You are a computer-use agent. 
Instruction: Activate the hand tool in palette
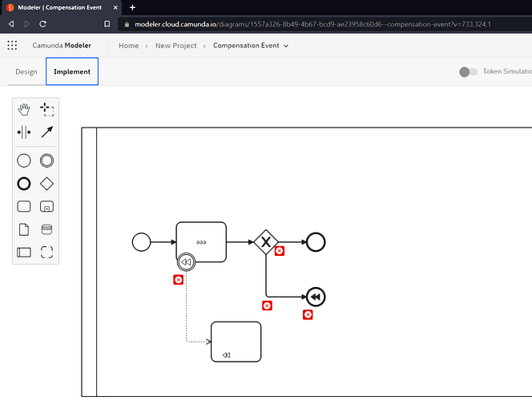pos(24,109)
